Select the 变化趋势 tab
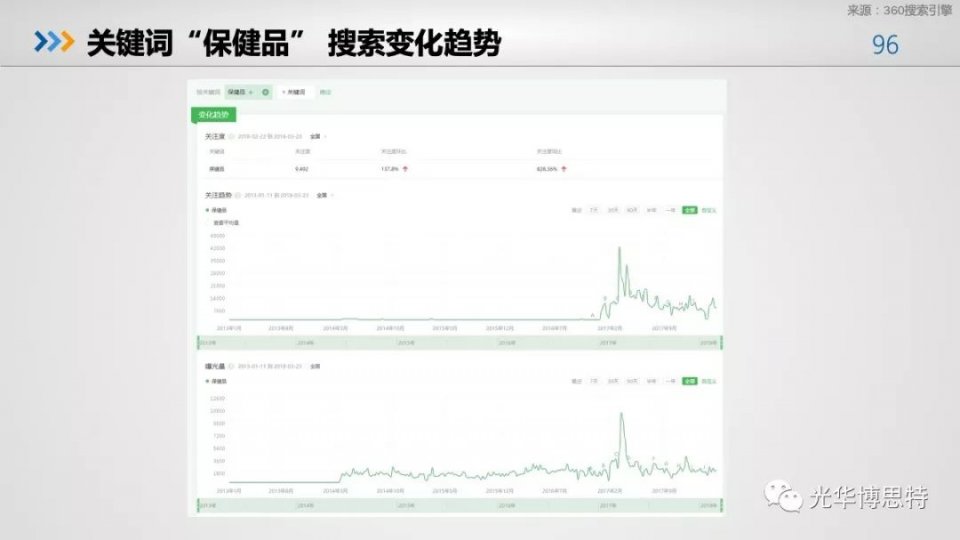The height and width of the screenshot is (540, 960). click(x=214, y=114)
